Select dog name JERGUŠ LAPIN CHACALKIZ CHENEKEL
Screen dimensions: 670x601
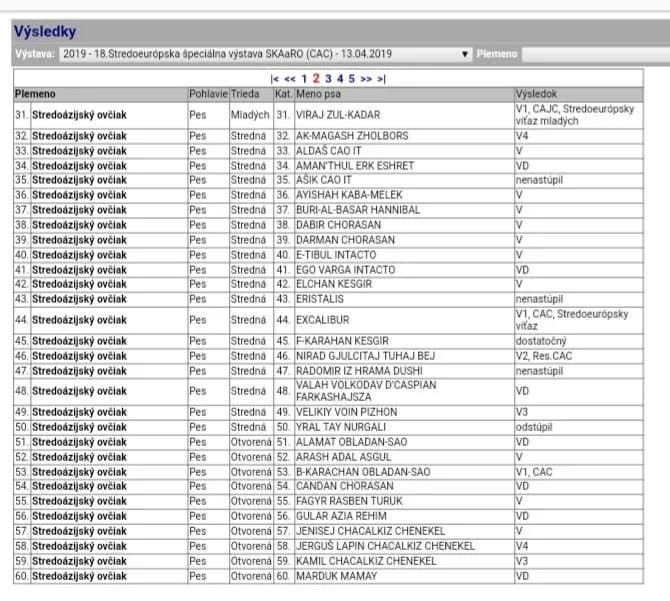point(385,546)
